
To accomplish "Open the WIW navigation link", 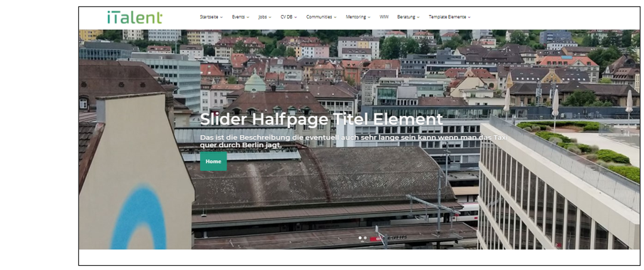I will click(384, 17).
